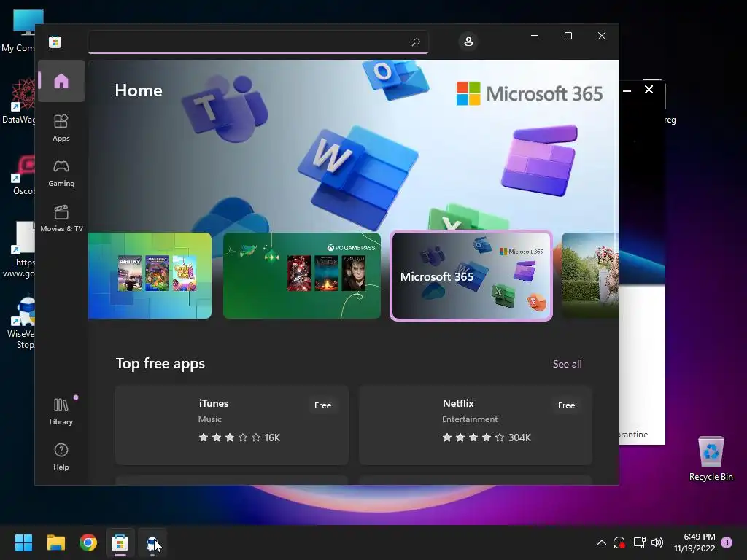Click the Microsoft 365 hero logo
The image size is (747, 560).
(x=530, y=93)
